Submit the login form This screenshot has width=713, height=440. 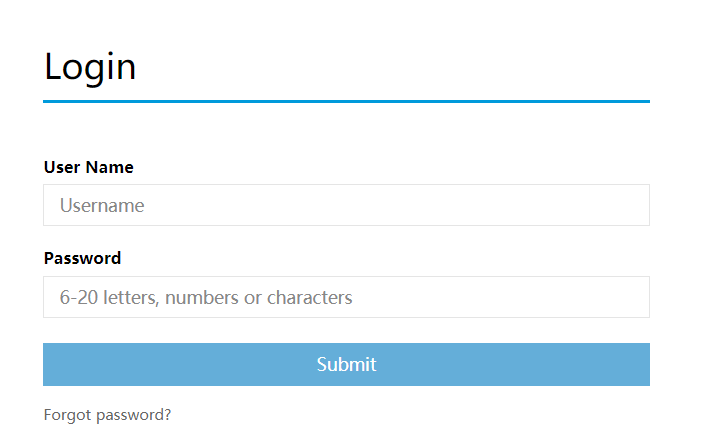tap(346, 364)
